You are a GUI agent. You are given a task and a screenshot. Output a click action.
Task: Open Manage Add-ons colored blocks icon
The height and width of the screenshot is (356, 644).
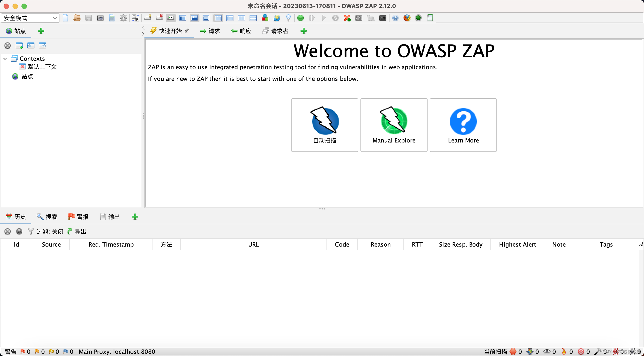pos(265,18)
